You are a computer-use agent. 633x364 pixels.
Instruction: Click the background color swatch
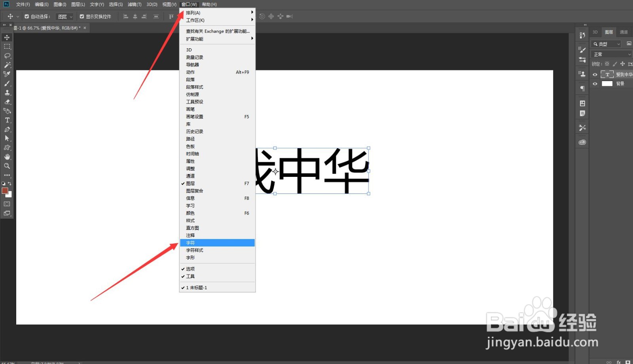pos(9,195)
